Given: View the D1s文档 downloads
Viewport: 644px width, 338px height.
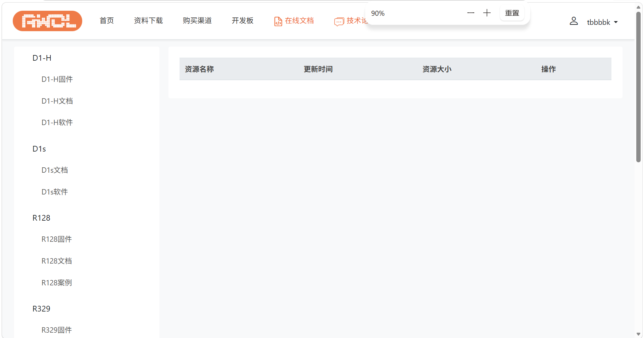Looking at the screenshot, I should click(x=55, y=170).
